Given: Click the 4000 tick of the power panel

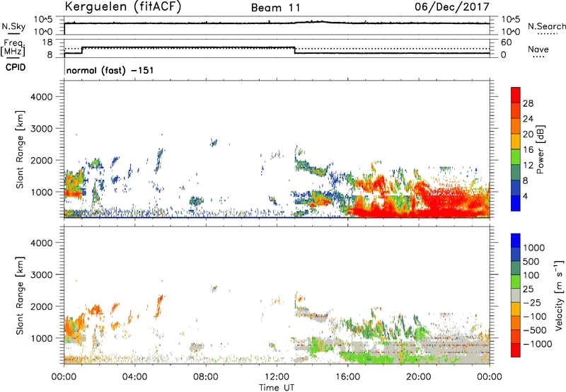Looking at the screenshot, I should pyautogui.click(x=42, y=97).
